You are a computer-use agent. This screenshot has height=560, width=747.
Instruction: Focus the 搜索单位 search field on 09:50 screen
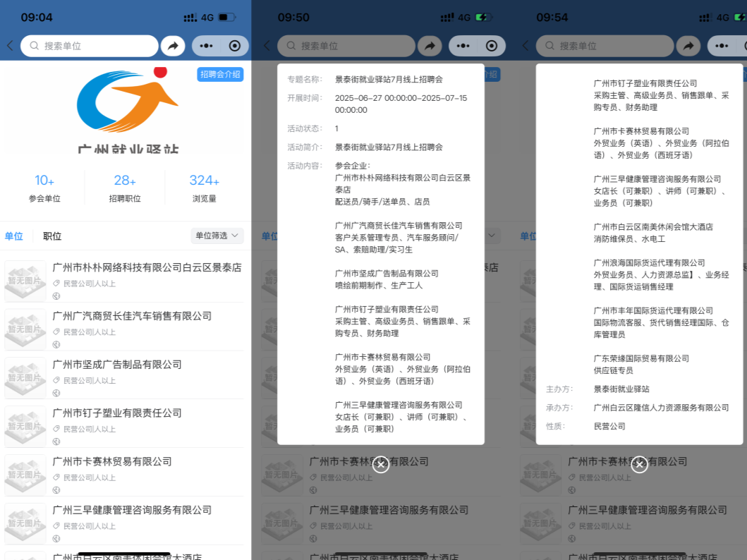346,46
